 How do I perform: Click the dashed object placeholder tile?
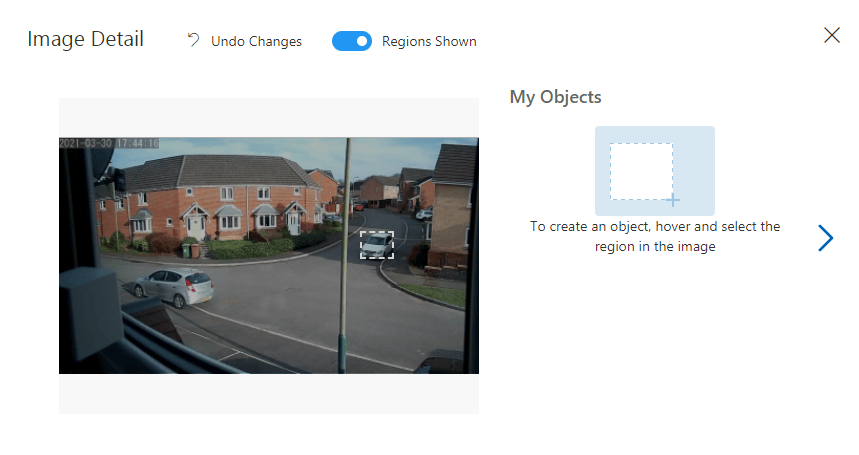coord(655,171)
